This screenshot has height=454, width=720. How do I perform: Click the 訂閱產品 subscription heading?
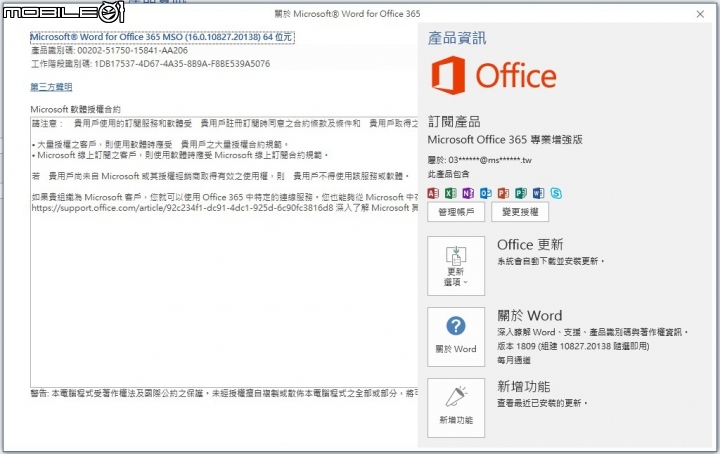coord(454,122)
